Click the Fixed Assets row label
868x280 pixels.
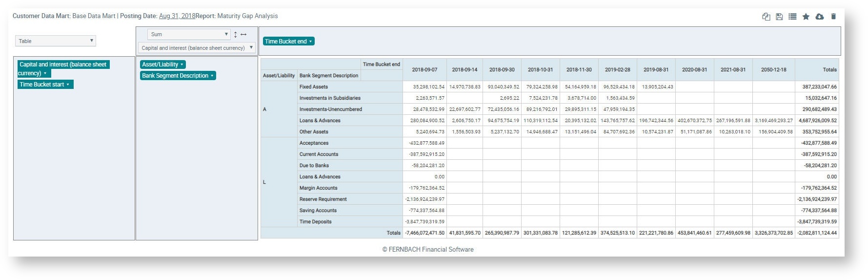(314, 87)
